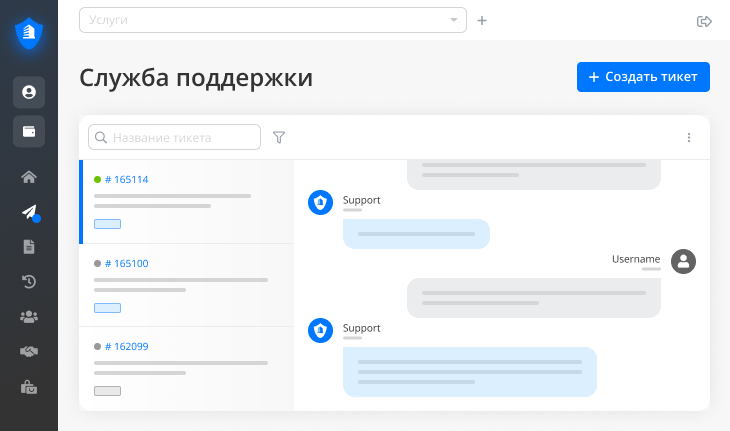
Task: Click the logout icon in top bar
Action: [x=704, y=21]
